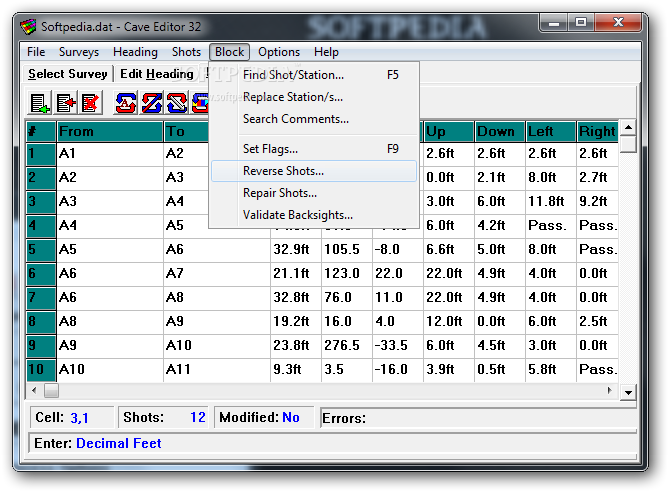Image resolution: width=669 pixels, height=492 pixels.
Task: Choose Reverse Shots menu entry
Action: coord(314,171)
